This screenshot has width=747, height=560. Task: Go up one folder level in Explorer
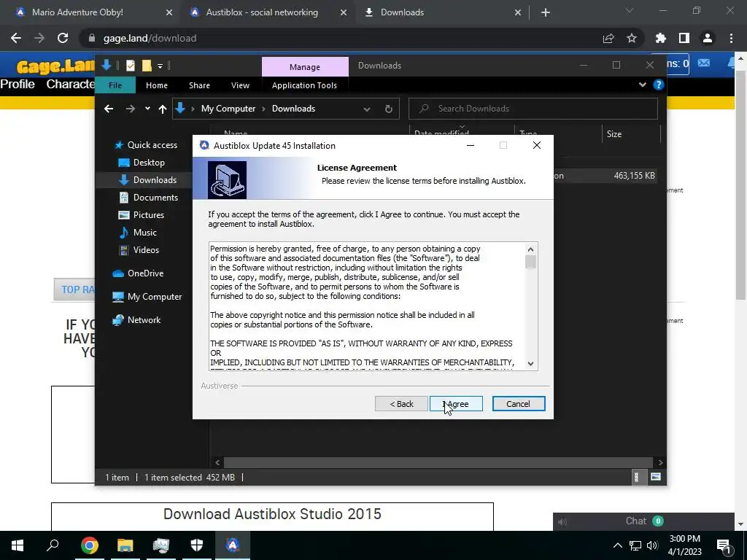click(163, 109)
